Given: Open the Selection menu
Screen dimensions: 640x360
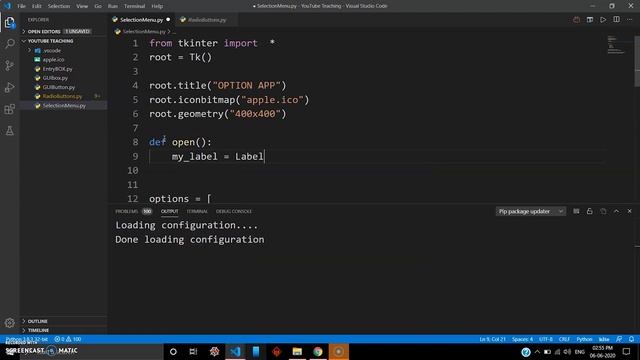Looking at the screenshot, I should (59, 6).
